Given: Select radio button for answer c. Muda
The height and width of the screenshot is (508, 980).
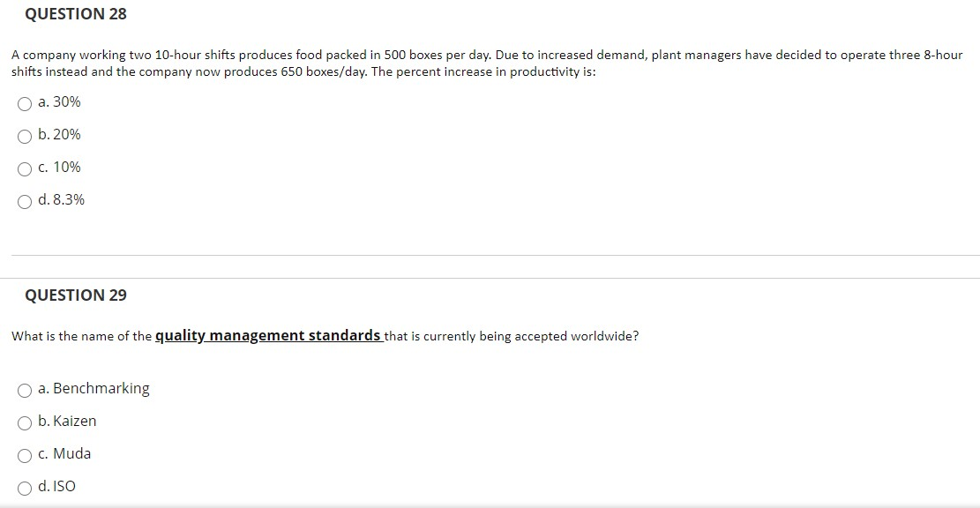Looking at the screenshot, I should [25, 455].
